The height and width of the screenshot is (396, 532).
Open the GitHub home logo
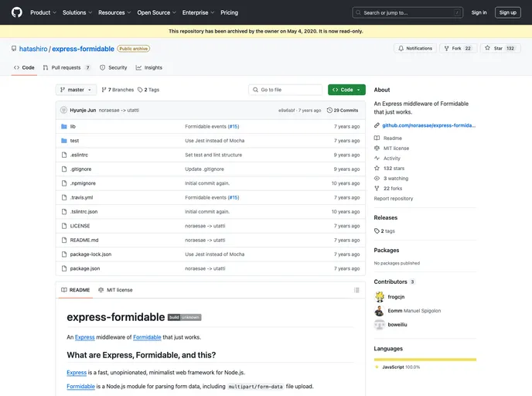point(17,12)
